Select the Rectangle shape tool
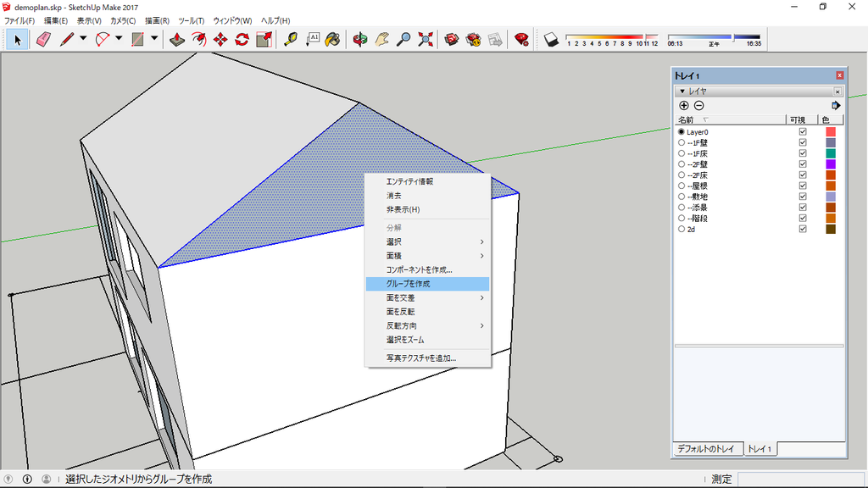The width and height of the screenshot is (868, 488). (x=138, y=39)
